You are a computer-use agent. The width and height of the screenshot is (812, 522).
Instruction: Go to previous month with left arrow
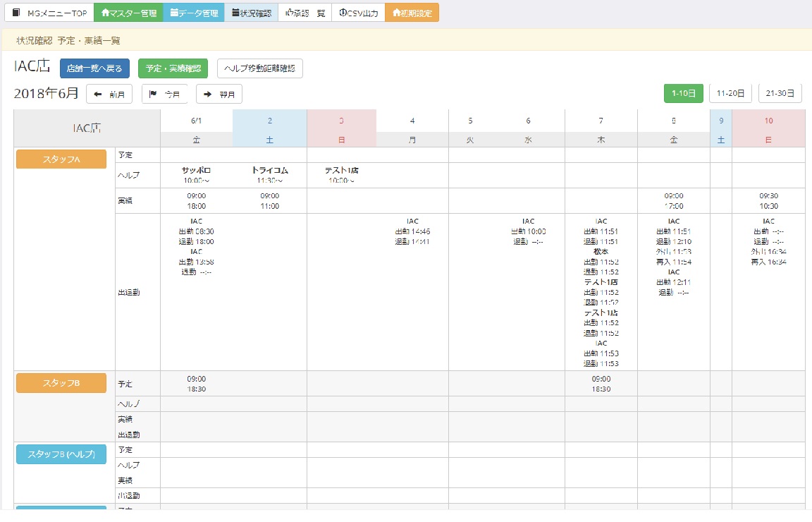(x=98, y=94)
